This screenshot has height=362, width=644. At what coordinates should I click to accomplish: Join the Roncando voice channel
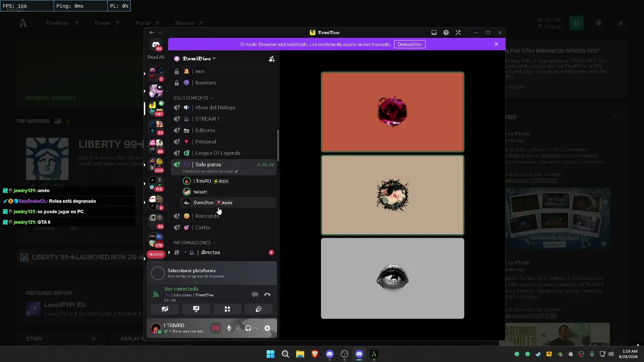click(224, 216)
